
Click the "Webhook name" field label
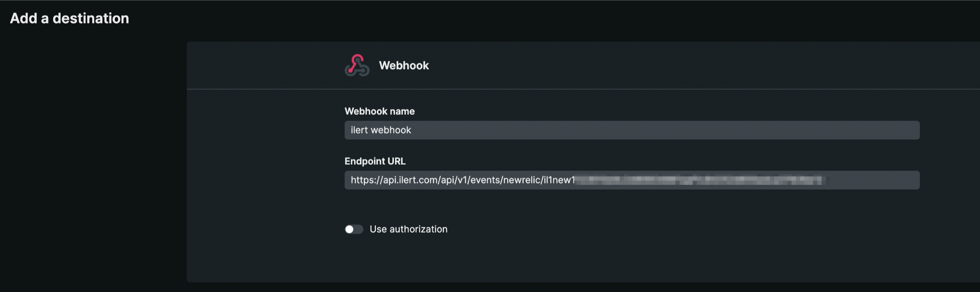coord(379,111)
